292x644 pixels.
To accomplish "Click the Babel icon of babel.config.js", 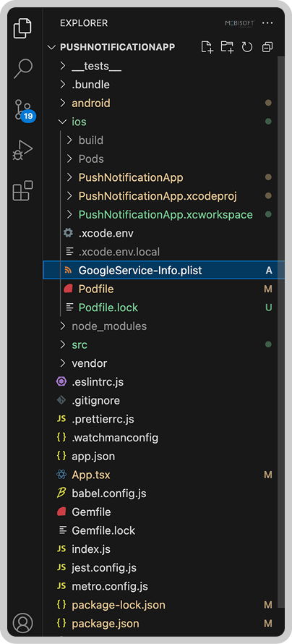I will point(61,493).
